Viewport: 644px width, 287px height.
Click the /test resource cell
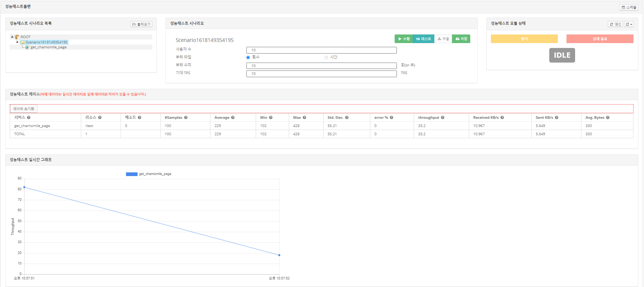[x=89, y=126]
